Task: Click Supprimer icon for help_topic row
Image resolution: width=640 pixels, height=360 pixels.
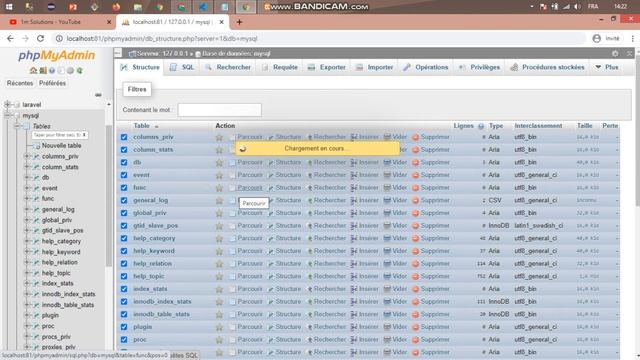Action: tap(416, 276)
